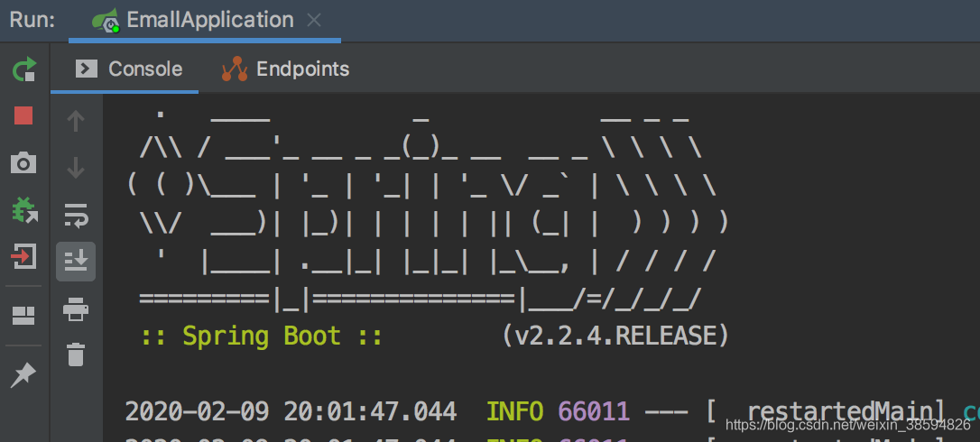The image size is (980, 442).
Task: Open the restore layout icon
Action: pyautogui.click(x=23, y=315)
